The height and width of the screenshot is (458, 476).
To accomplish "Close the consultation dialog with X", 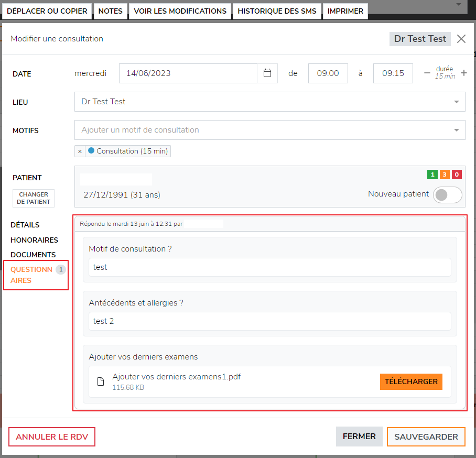I will click(x=461, y=39).
